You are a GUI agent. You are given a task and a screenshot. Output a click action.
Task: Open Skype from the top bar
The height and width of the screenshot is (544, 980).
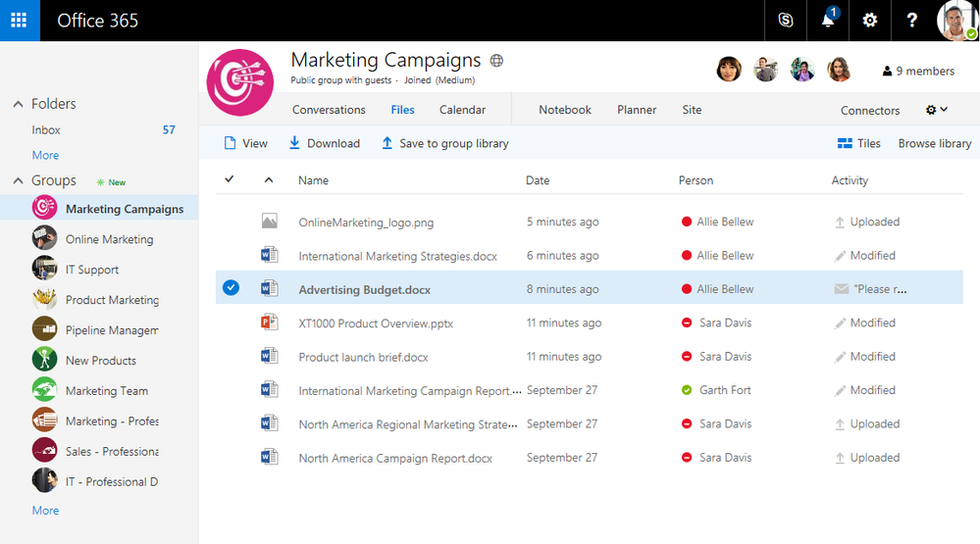pos(786,20)
